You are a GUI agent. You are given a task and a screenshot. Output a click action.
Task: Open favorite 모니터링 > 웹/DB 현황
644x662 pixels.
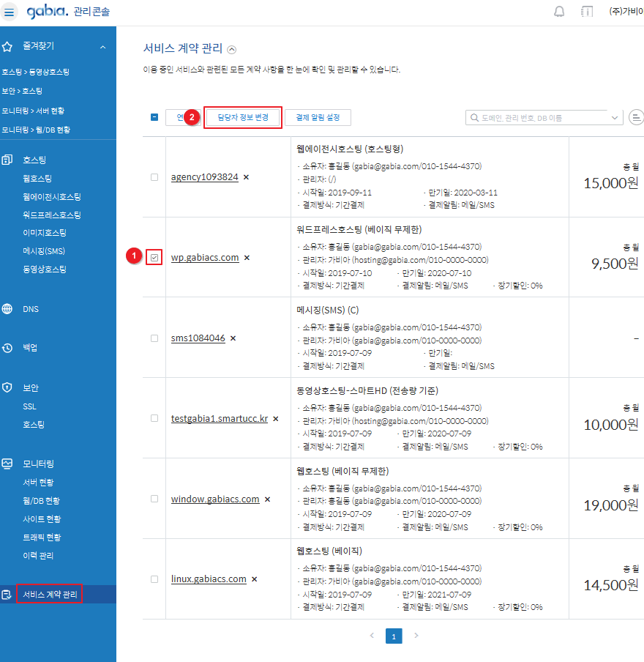(36, 130)
